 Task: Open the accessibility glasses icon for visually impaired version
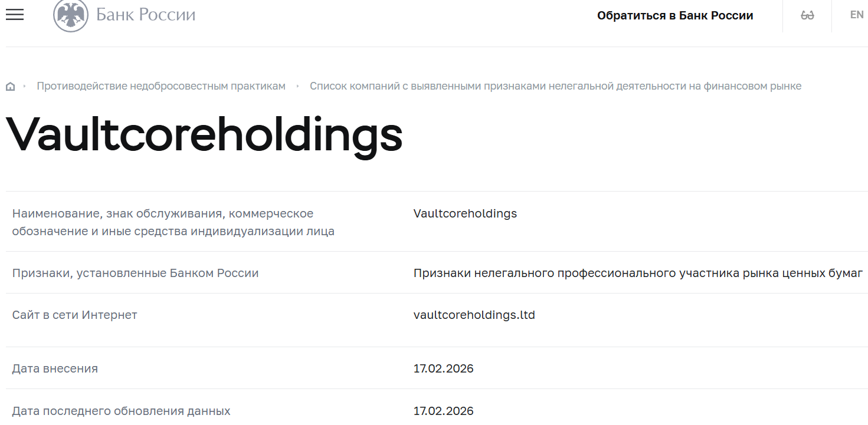click(x=807, y=15)
